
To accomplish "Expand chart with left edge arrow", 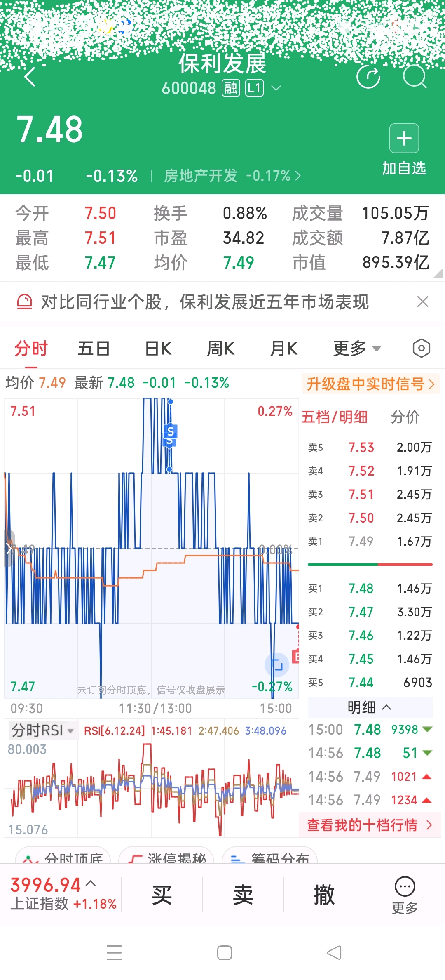I will [x=9, y=549].
